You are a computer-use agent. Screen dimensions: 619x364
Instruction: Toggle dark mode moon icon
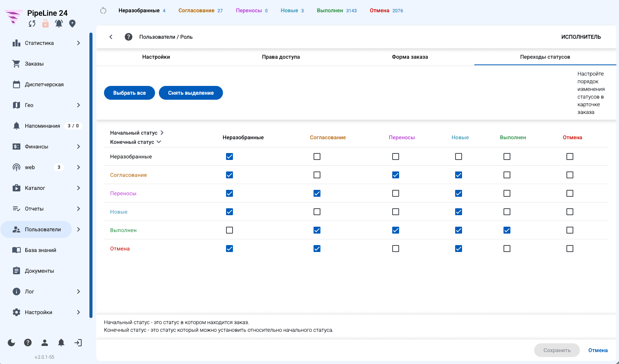12,343
